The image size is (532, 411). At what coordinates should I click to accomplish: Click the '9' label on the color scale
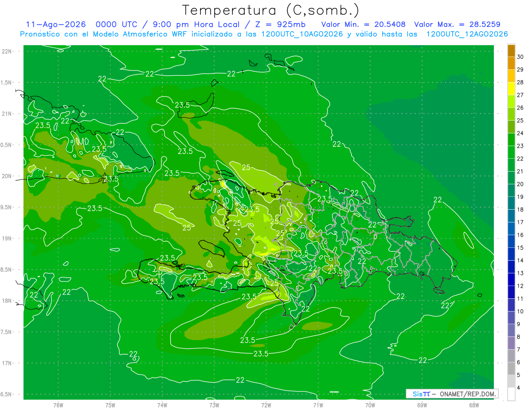(519, 324)
